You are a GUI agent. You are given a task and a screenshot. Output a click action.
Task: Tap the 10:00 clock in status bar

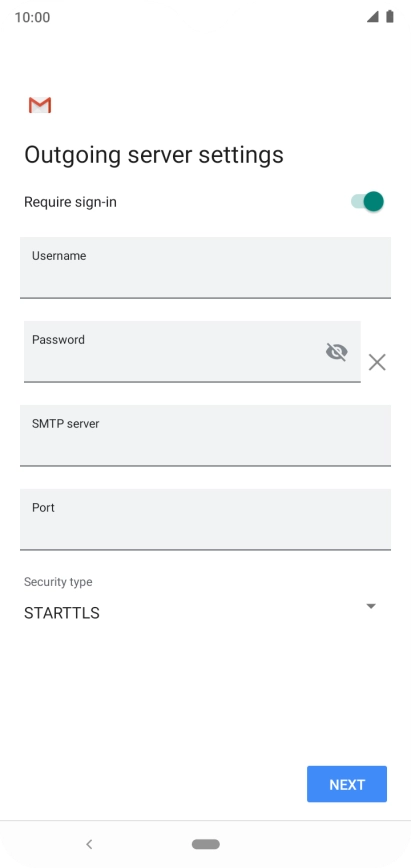(x=32, y=17)
